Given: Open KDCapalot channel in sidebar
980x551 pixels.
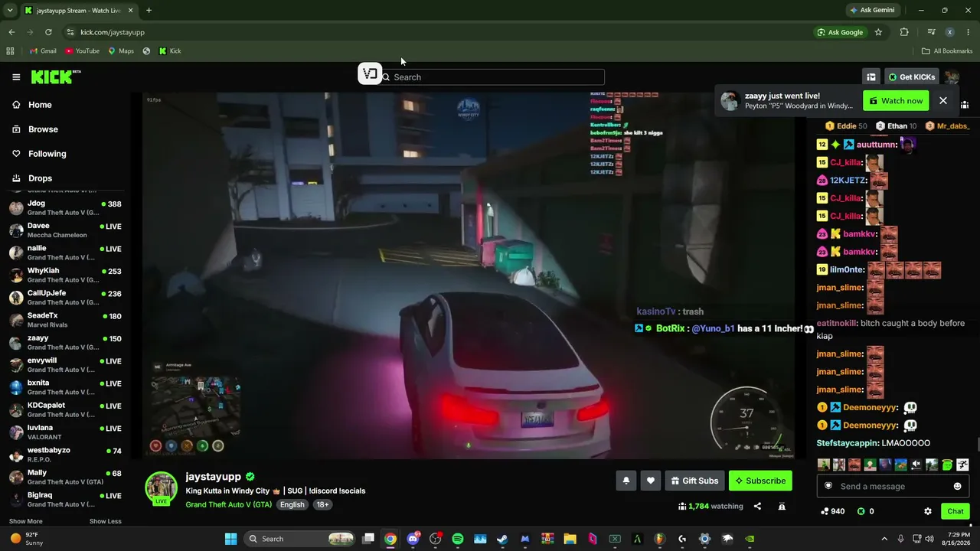Looking at the screenshot, I should [x=65, y=410].
